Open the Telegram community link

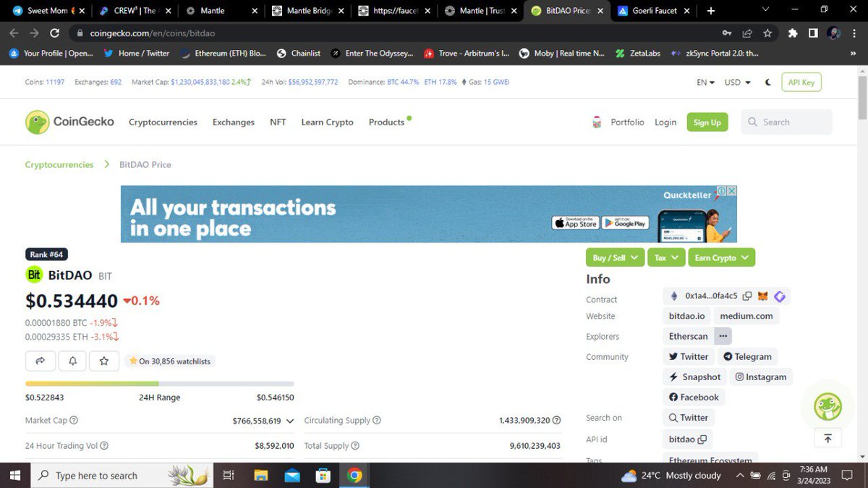tap(747, 356)
